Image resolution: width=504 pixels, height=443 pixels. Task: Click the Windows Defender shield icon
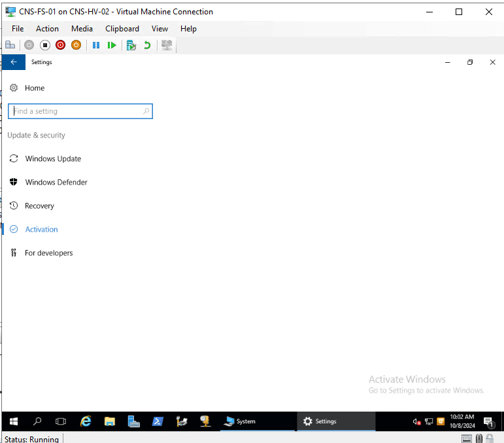(x=14, y=182)
